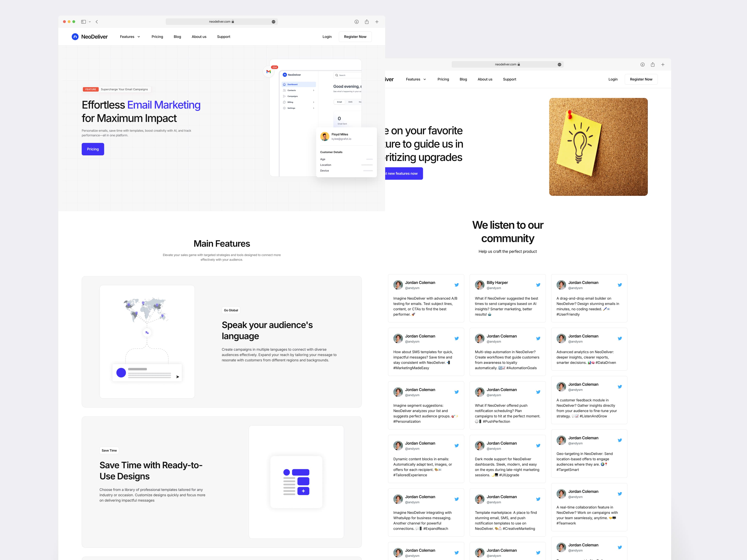This screenshot has height=560, width=747.
Task: Click Twitter icon on drag-and-drop builder tweet
Action: coord(620,285)
